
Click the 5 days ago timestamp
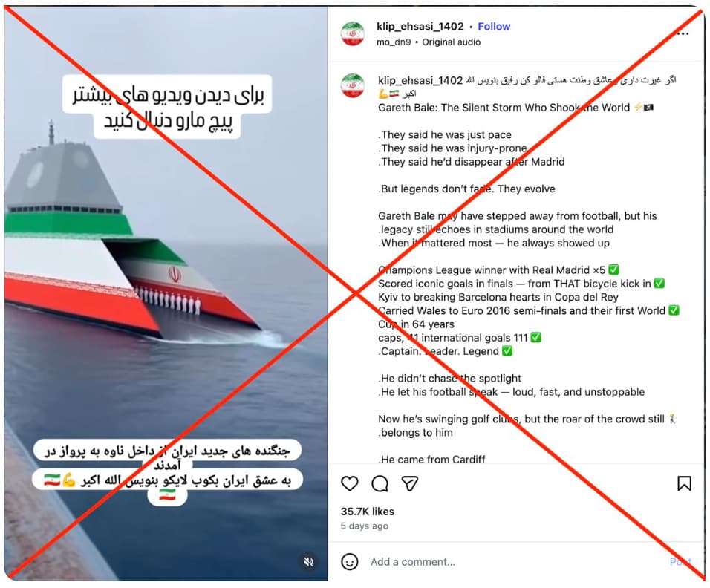click(364, 526)
